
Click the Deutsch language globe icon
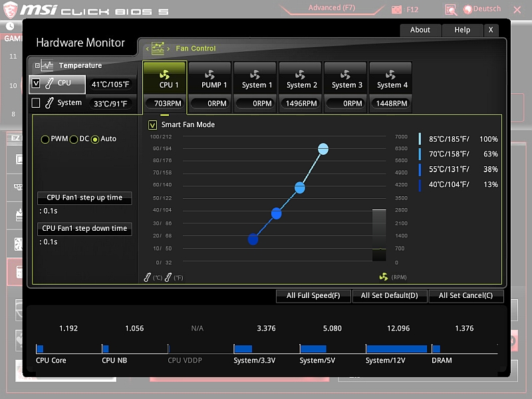click(x=467, y=9)
